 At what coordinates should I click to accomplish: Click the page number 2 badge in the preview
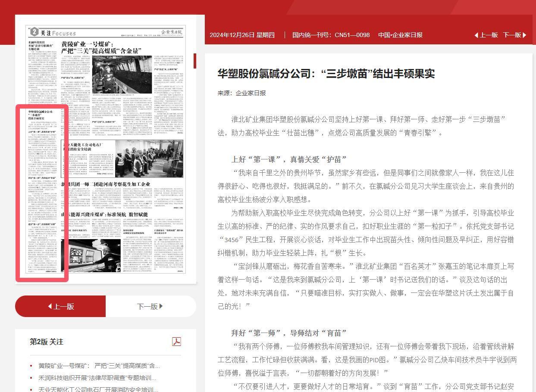[34, 32]
